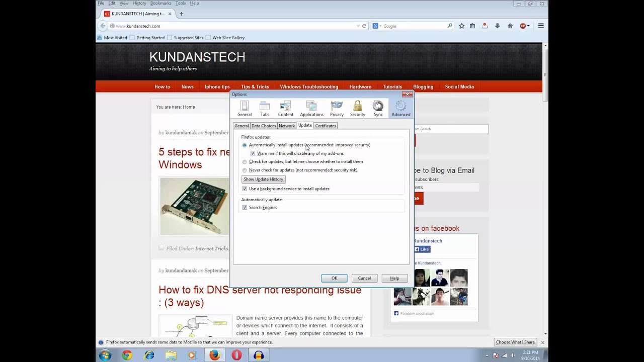Launch Internet Explorer from the taskbar
Viewport: 644px width, 362px height.
point(149,355)
